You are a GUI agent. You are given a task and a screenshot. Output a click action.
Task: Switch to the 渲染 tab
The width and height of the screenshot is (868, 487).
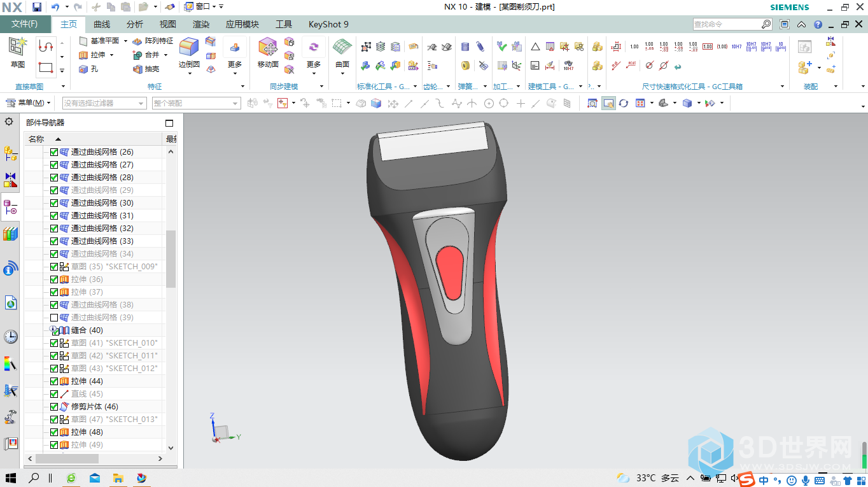coord(201,24)
